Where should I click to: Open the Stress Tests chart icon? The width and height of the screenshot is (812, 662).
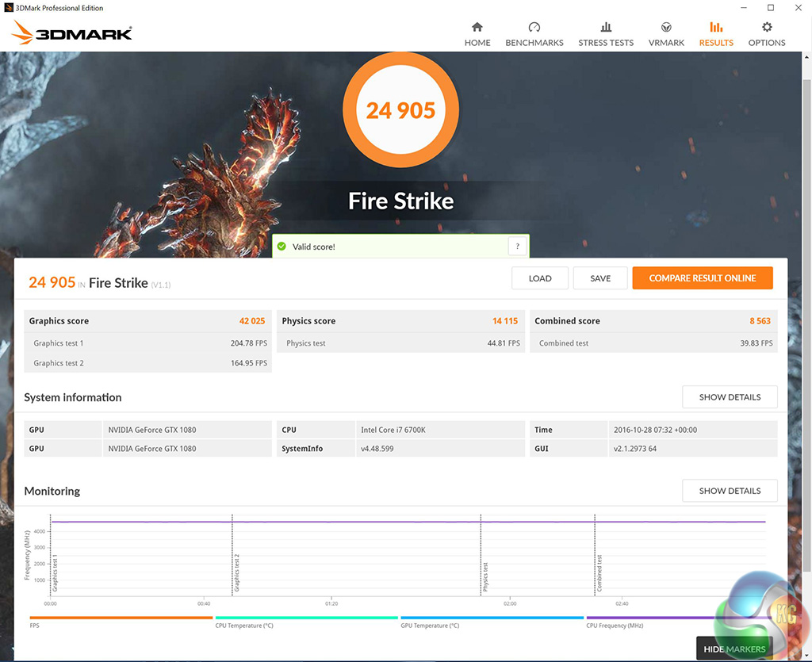(606, 28)
